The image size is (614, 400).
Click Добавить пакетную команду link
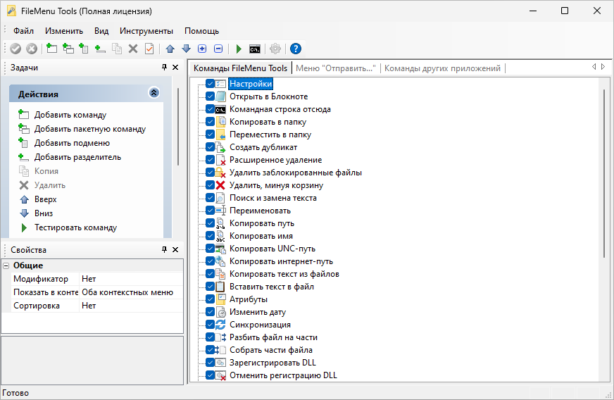click(x=90, y=129)
